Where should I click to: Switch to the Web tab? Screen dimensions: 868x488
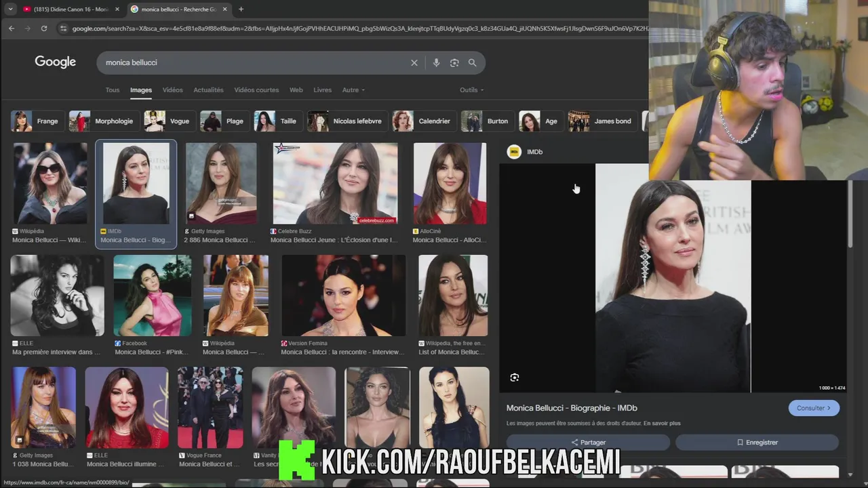point(296,90)
